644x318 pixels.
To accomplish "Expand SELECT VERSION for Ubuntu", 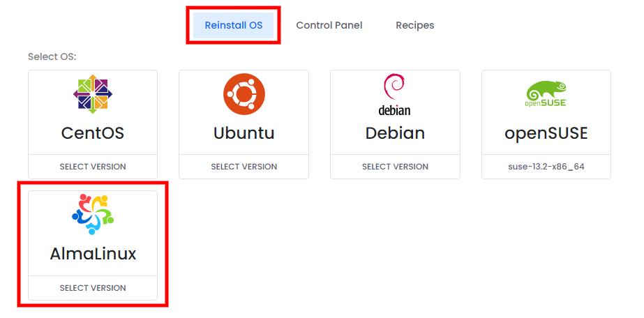I will click(244, 167).
